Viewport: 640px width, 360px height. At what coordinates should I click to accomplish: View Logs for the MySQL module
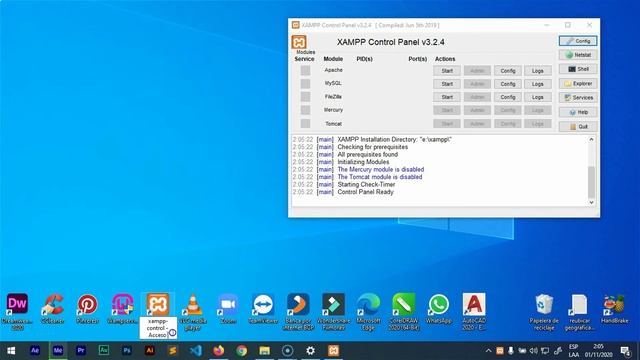click(x=538, y=84)
